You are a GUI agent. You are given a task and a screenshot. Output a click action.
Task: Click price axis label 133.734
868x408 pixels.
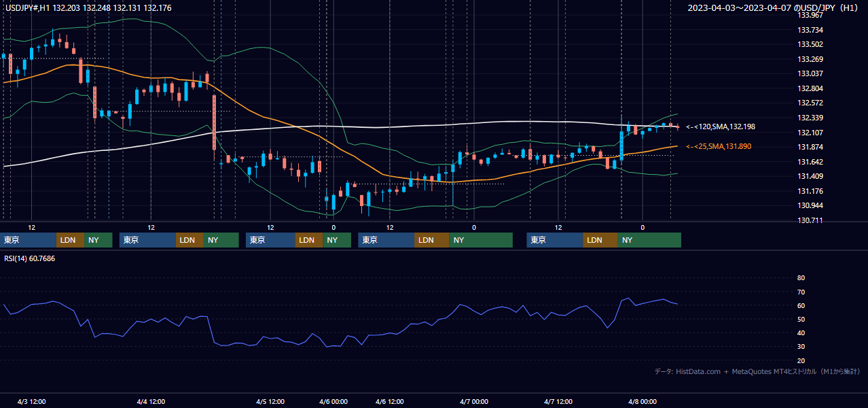[x=810, y=30]
